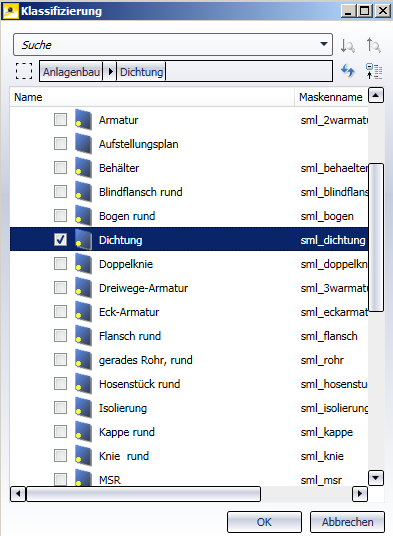The width and height of the screenshot is (393, 536).
Task: Click the tree structure view icon
Action: point(374,71)
